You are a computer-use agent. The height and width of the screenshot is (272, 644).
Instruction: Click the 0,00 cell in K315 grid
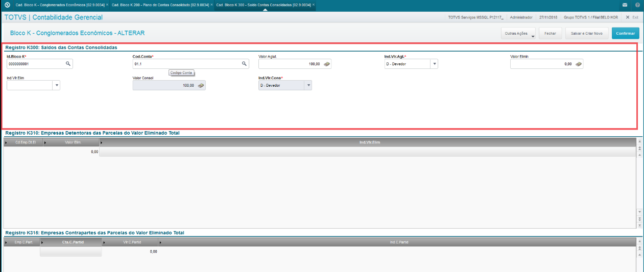[x=130, y=252]
